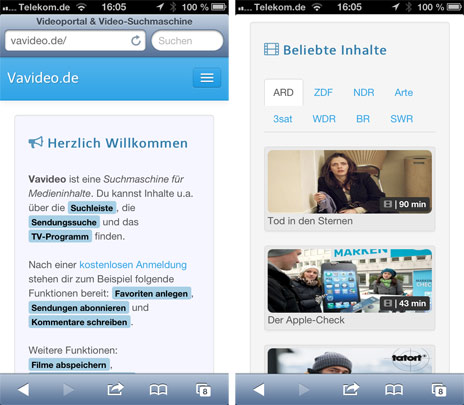Screen dimensions: 464x405
Task: Open bookmarks in left phone's toolbar
Action: click(x=158, y=390)
